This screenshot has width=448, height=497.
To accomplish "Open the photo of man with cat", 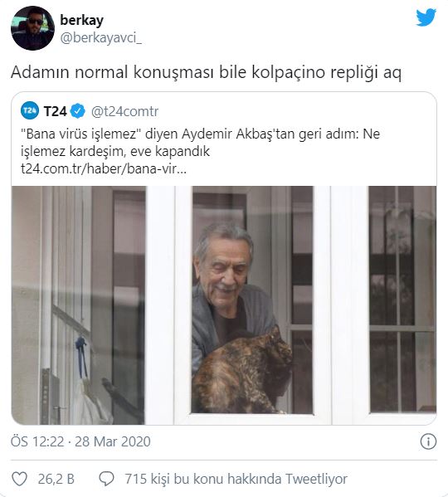I will click(224, 305).
